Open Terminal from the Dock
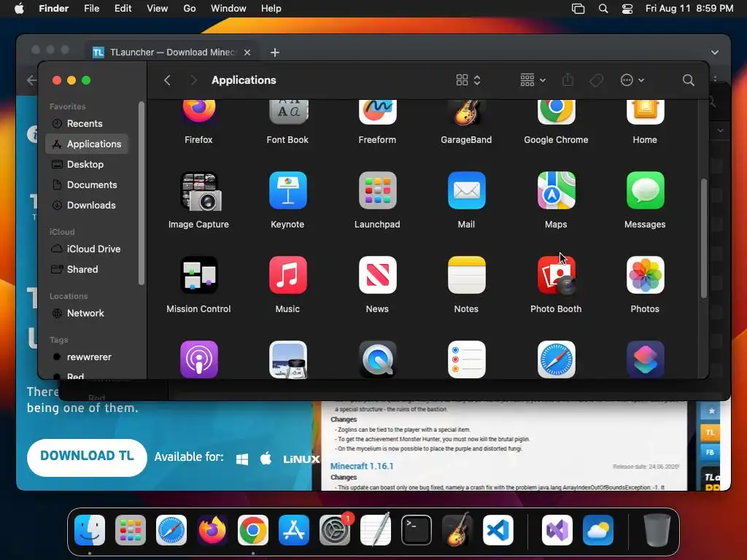Image resolution: width=747 pixels, height=560 pixels. point(417,530)
